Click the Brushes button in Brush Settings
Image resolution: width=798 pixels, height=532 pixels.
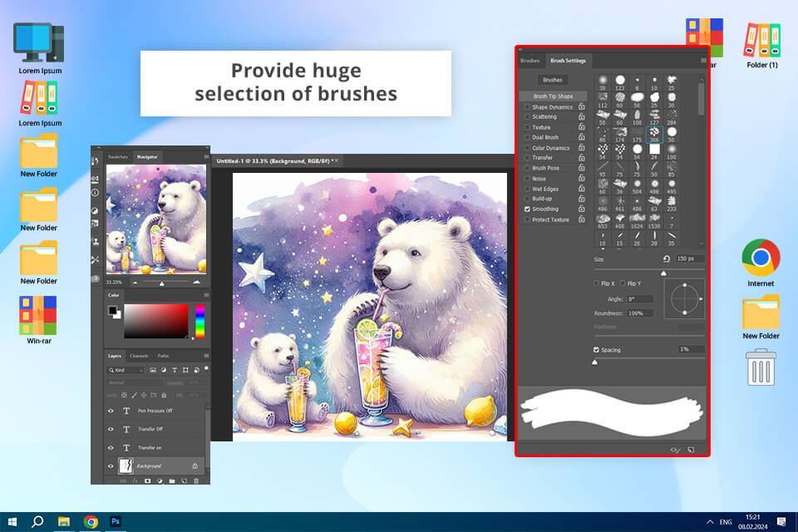coord(552,80)
